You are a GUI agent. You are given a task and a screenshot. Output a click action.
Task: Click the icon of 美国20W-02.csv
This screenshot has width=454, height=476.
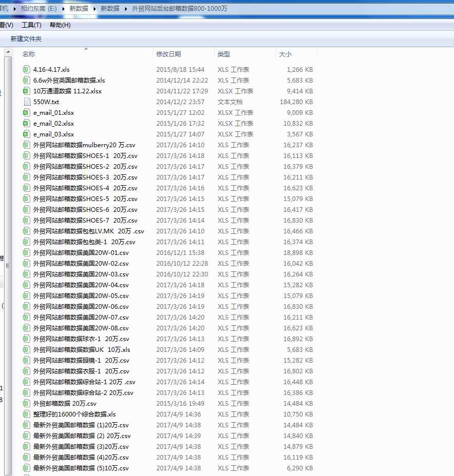[x=26, y=264]
